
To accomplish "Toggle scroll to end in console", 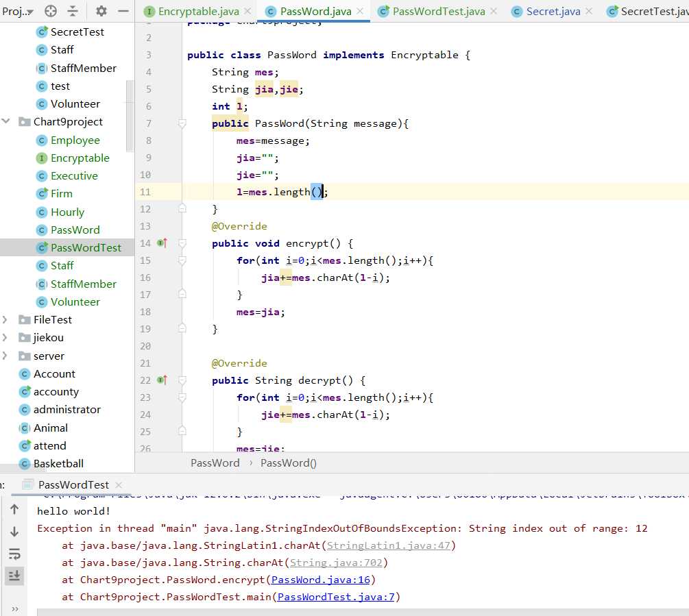I will pos(14,575).
